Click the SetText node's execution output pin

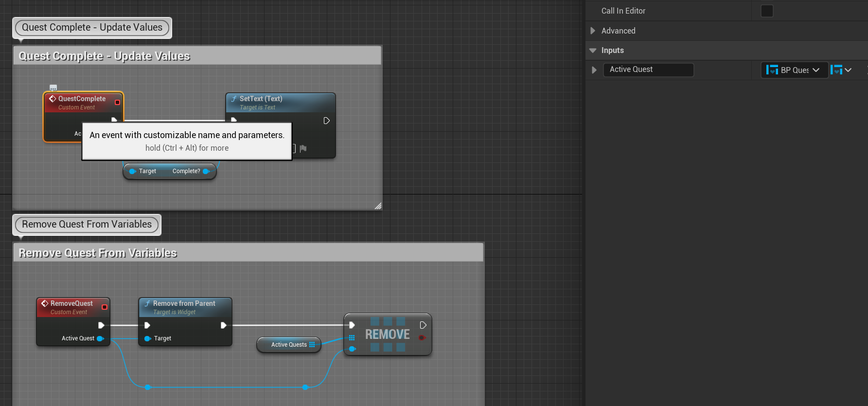[326, 121]
